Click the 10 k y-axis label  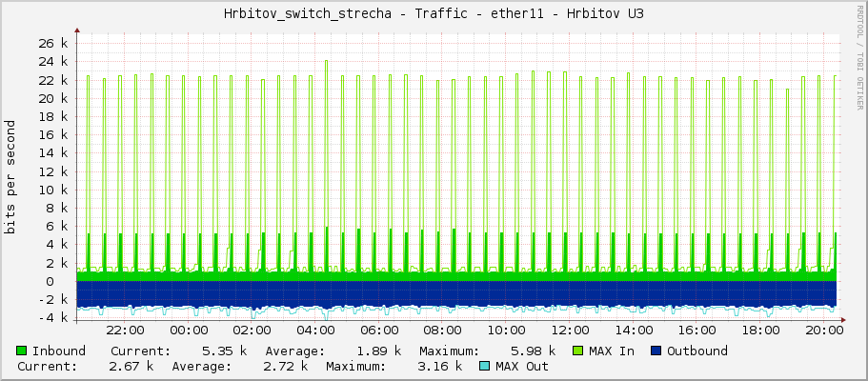pyautogui.click(x=54, y=190)
